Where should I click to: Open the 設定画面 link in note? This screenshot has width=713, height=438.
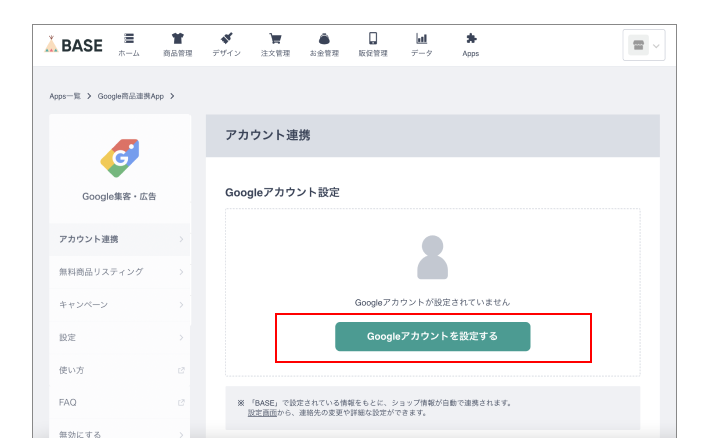click(262, 413)
